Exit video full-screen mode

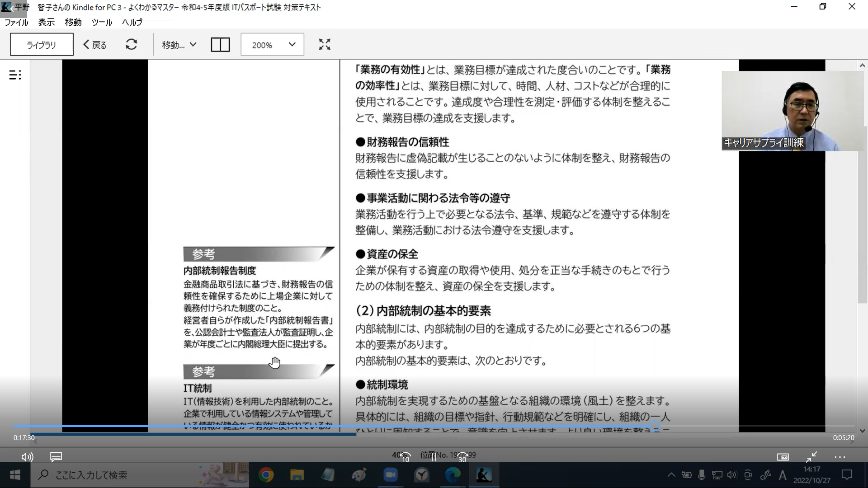click(811, 457)
